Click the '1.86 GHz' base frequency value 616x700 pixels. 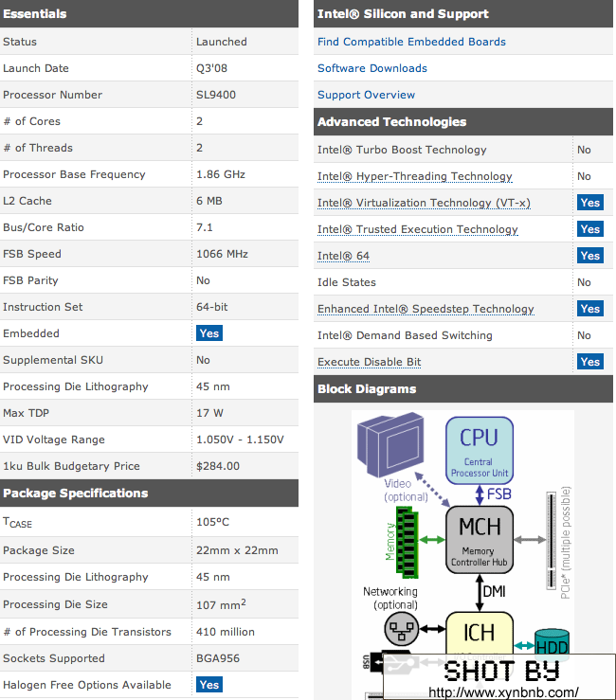point(221,174)
